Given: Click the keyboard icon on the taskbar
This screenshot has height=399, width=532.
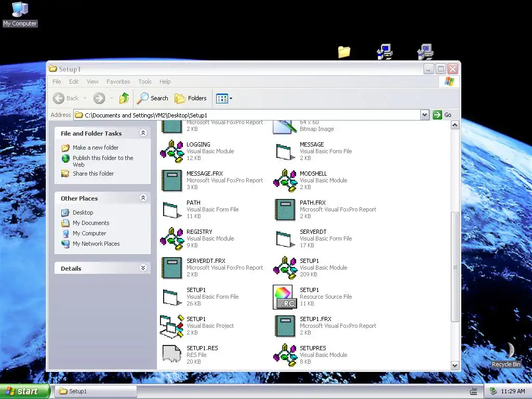Looking at the screenshot, I should point(474,392).
